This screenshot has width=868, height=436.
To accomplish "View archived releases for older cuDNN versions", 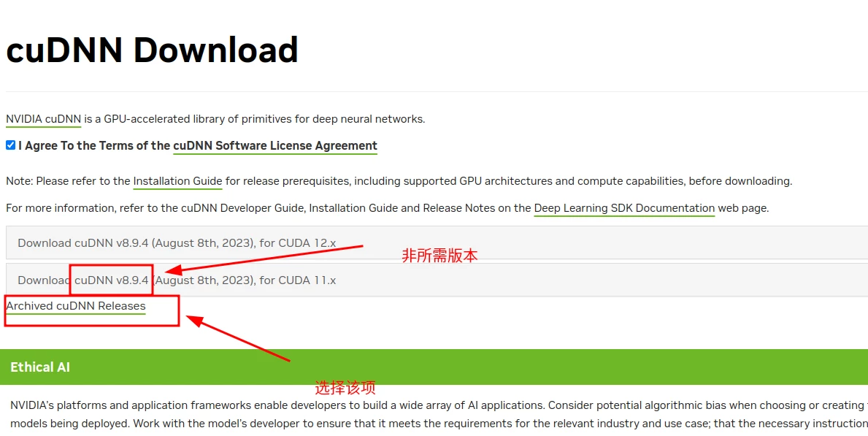I will coord(77,305).
